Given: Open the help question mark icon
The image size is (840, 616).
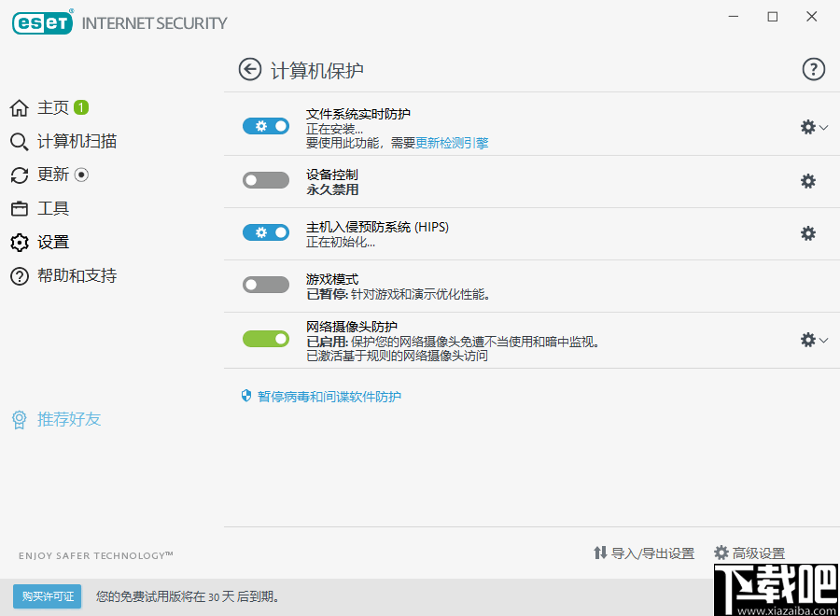Looking at the screenshot, I should coord(814,69).
